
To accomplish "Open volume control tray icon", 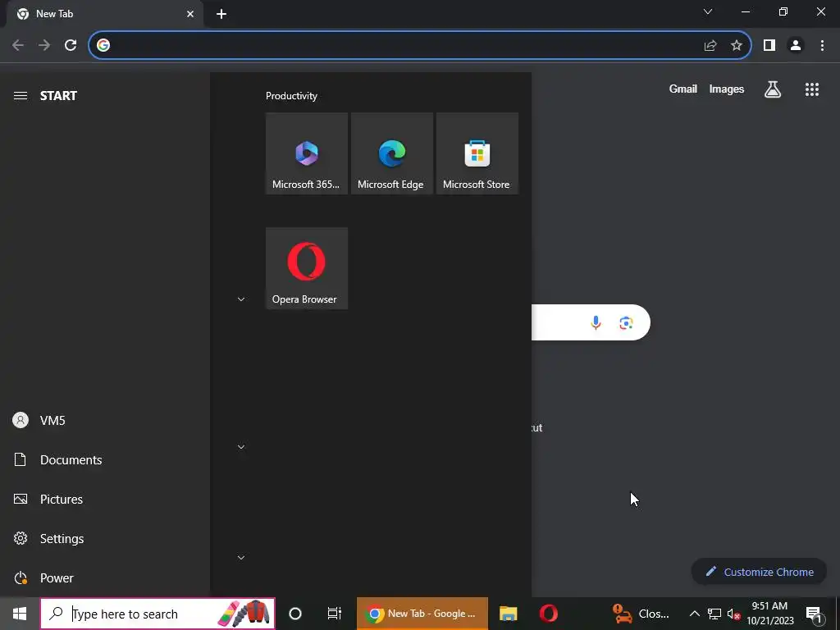I will (x=733, y=614).
